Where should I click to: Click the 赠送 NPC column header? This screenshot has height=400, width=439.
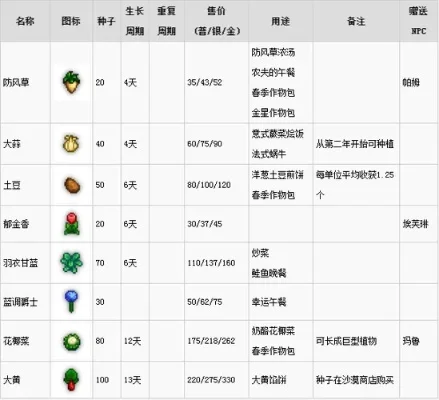click(x=418, y=21)
